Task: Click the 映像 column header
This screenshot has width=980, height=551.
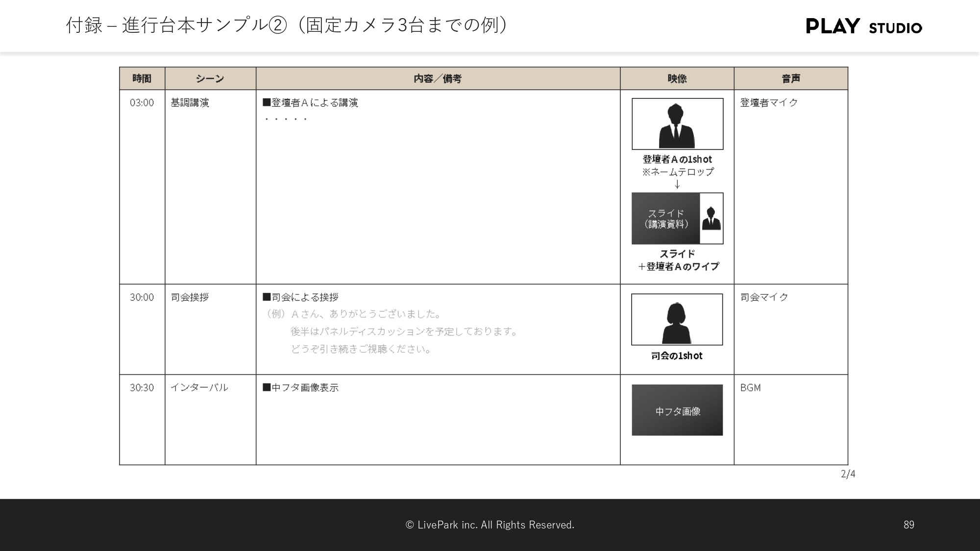Action: tap(677, 78)
